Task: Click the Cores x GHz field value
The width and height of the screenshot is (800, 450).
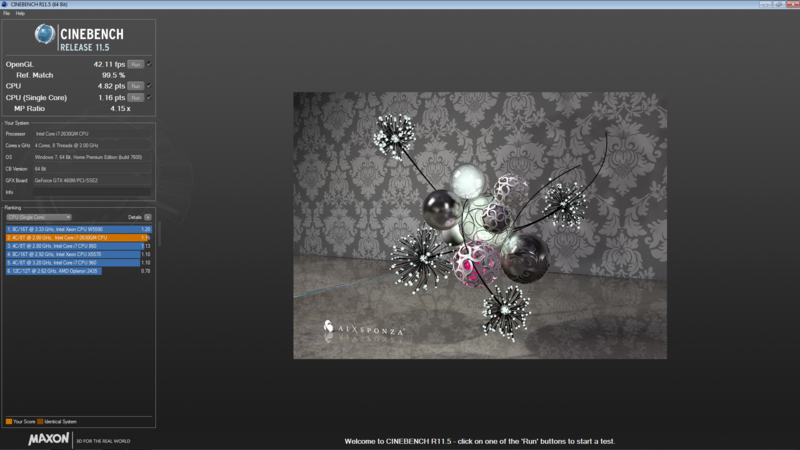Action: pyautogui.click(x=92, y=145)
